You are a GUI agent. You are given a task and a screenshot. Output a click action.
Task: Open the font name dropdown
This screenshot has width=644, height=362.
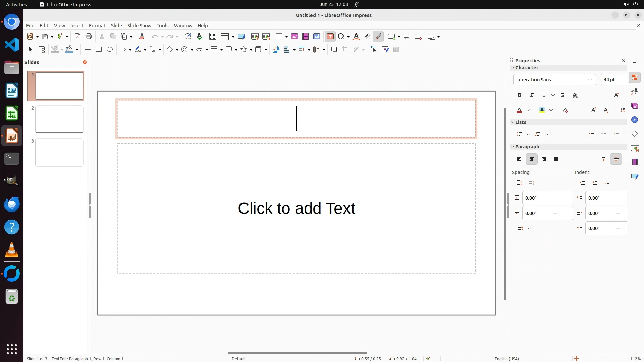(x=590, y=80)
